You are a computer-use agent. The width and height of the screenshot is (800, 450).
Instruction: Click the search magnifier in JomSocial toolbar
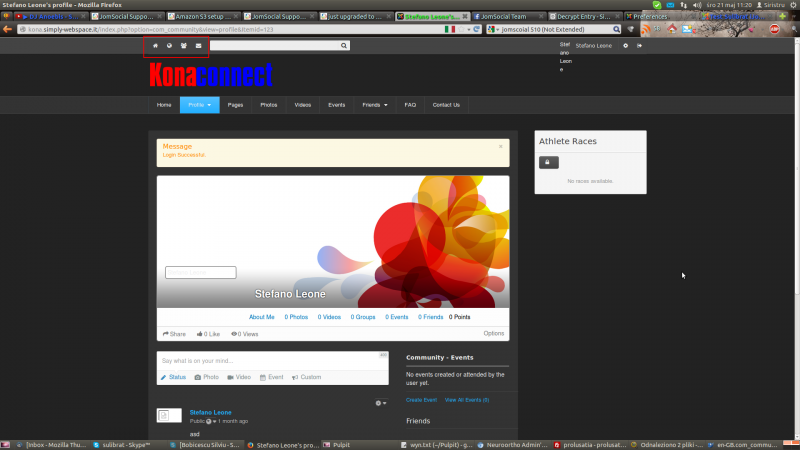pos(344,46)
